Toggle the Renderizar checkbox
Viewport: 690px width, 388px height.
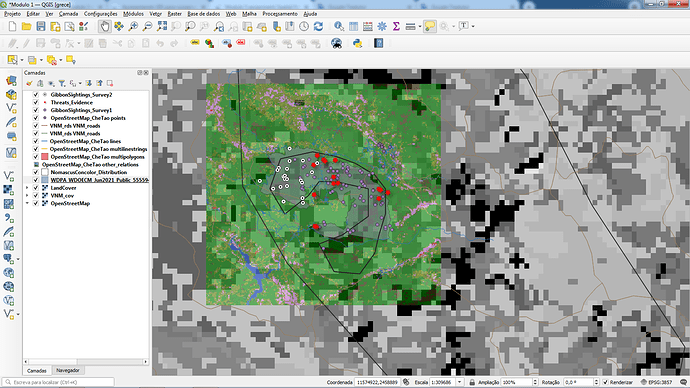[x=605, y=382]
